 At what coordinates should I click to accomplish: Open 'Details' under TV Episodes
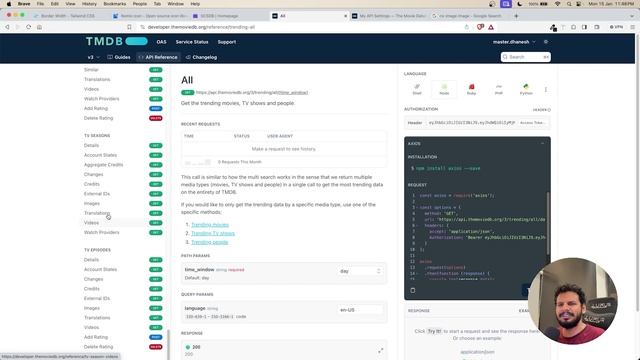coord(91,260)
